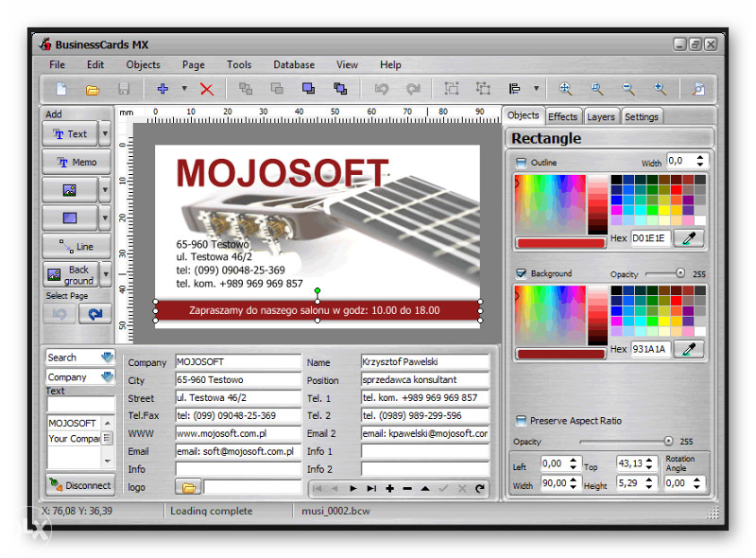The image size is (756, 558).
Task: Select MOJOSOFT in the company list
Action: [x=73, y=424]
